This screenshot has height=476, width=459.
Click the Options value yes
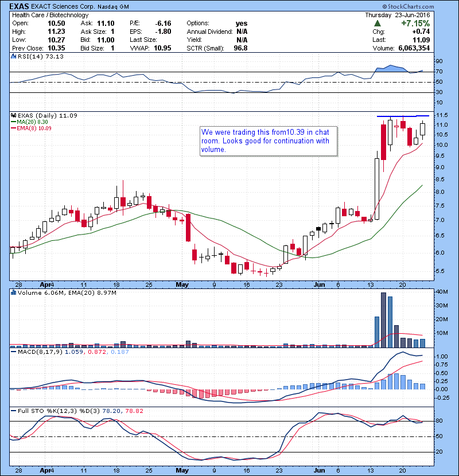point(242,24)
